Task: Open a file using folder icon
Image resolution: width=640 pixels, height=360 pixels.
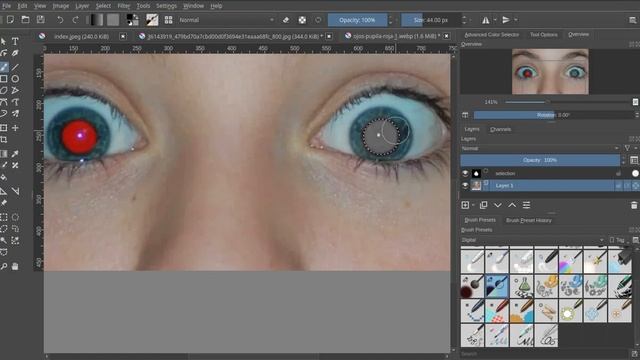Action: coord(25,20)
